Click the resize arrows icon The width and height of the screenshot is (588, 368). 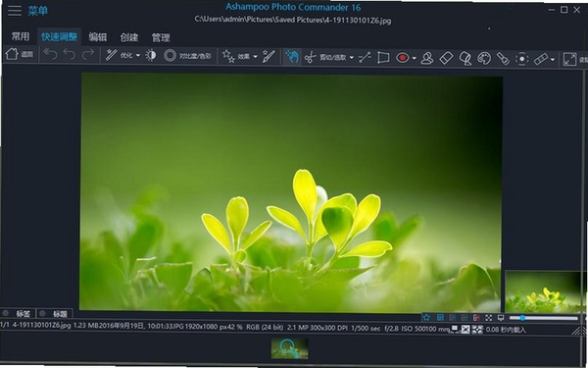[x=569, y=59]
